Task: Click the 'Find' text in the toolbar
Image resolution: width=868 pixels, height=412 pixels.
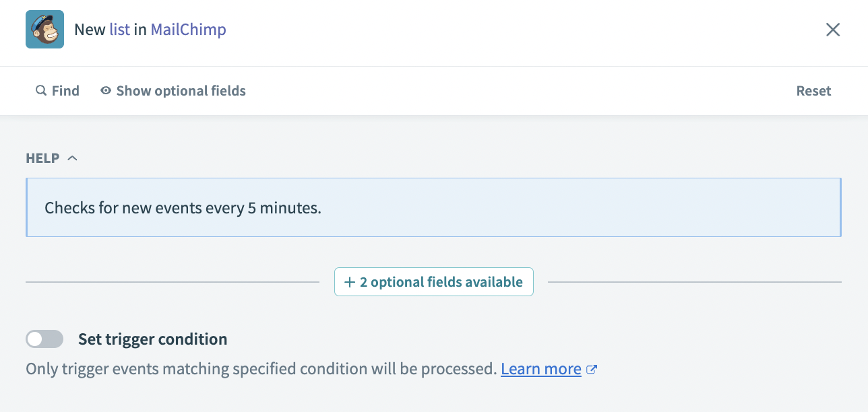Action: click(65, 91)
